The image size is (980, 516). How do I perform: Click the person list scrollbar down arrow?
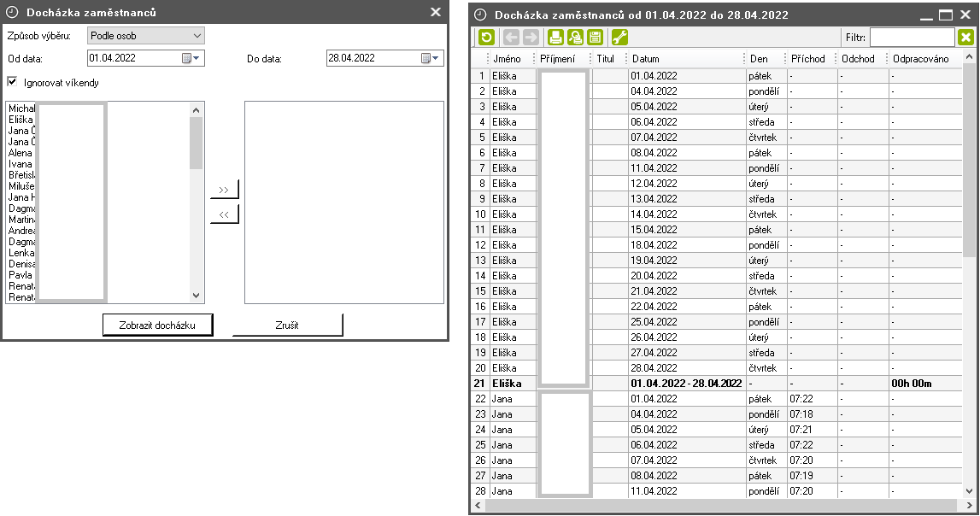[x=197, y=296]
